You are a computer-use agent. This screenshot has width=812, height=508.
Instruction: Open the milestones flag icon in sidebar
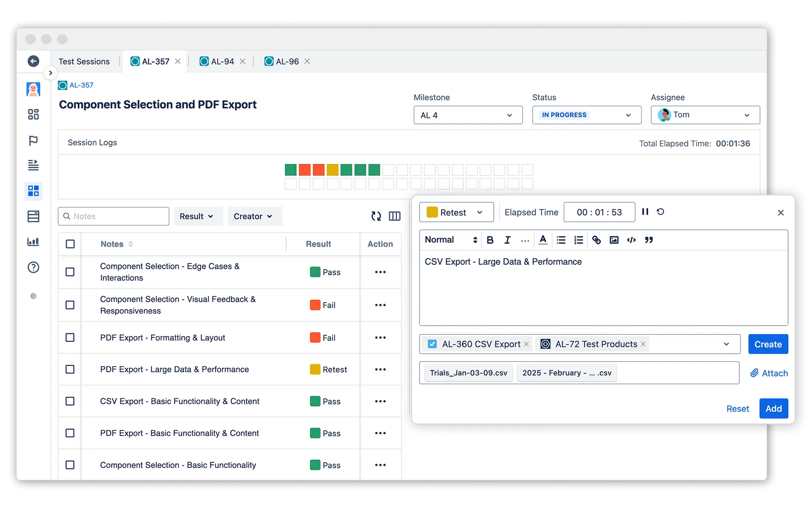33,140
